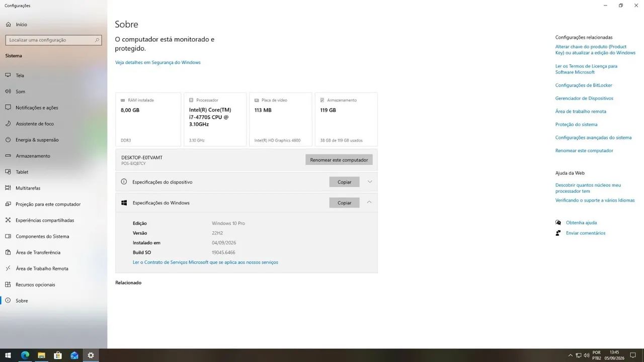Click the Settings gear taskbar icon
Image resolution: width=644 pixels, height=362 pixels.
click(x=91, y=355)
